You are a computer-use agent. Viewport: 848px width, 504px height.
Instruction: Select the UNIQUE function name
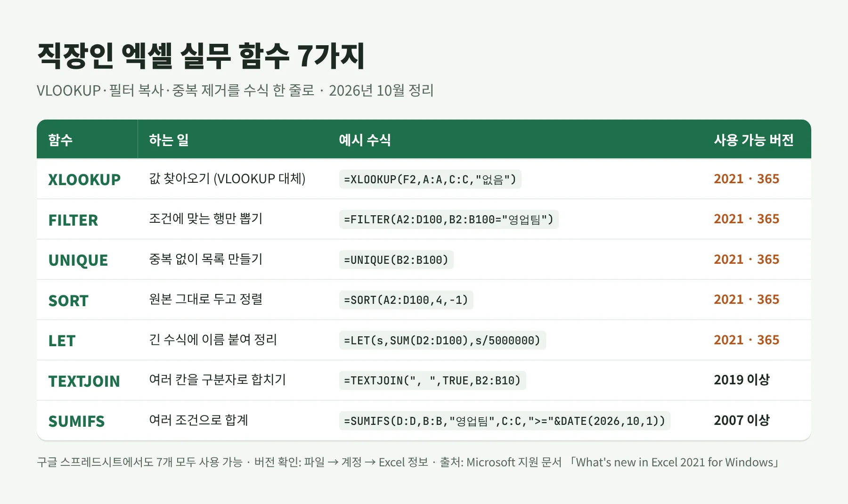[x=78, y=260]
